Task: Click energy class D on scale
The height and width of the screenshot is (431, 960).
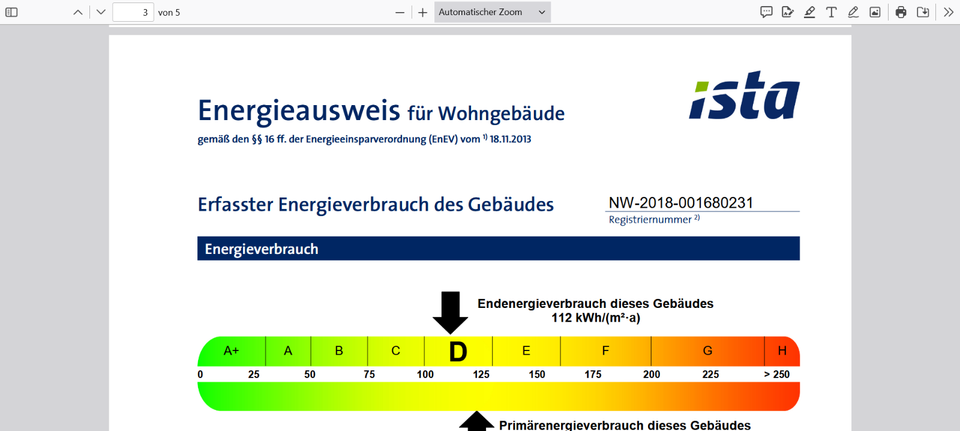Action: pyautogui.click(x=458, y=351)
